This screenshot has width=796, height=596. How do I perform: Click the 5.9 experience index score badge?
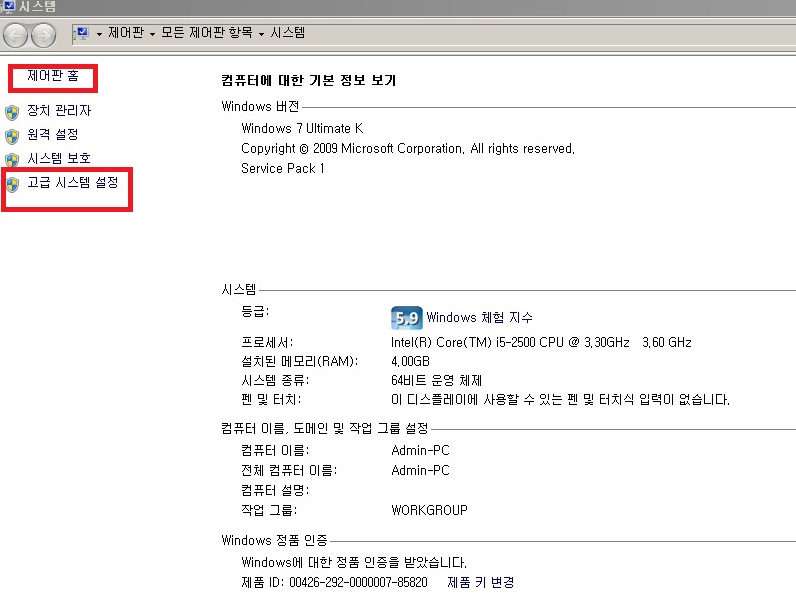[x=407, y=318]
